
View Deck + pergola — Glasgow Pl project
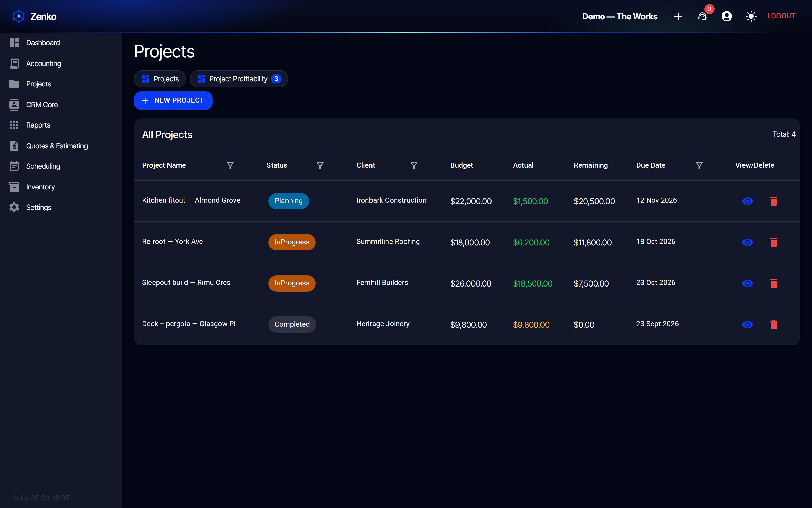coord(747,325)
